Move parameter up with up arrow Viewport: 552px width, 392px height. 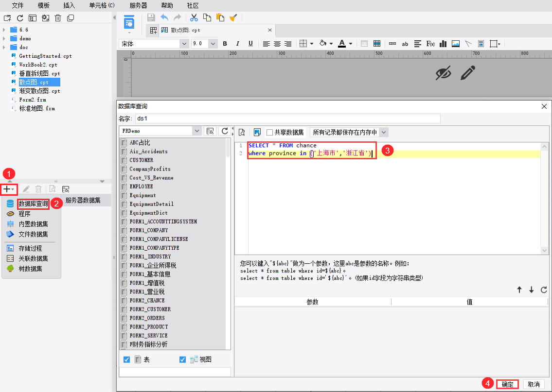(x=519, y=290)
